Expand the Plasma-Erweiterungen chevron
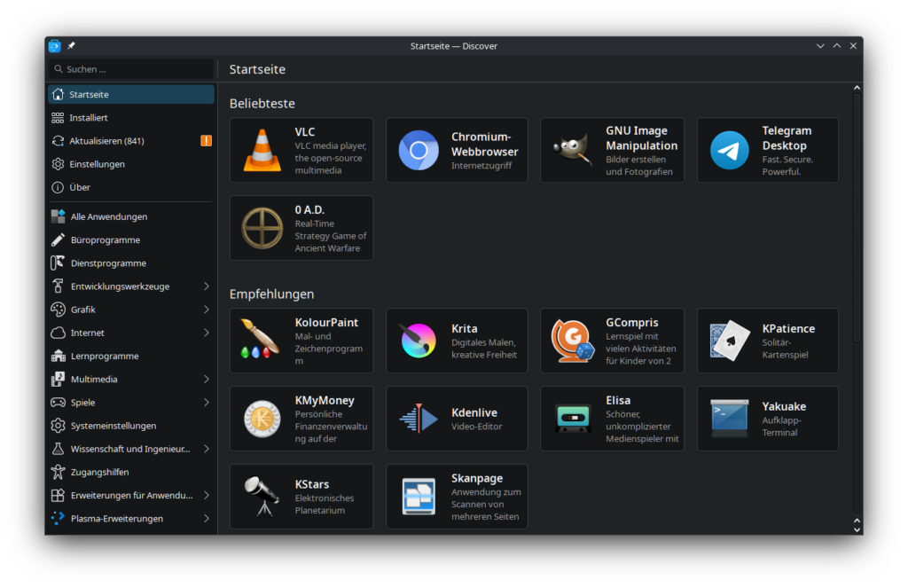Viewport: 908px width, 588px height. point(206,519)
